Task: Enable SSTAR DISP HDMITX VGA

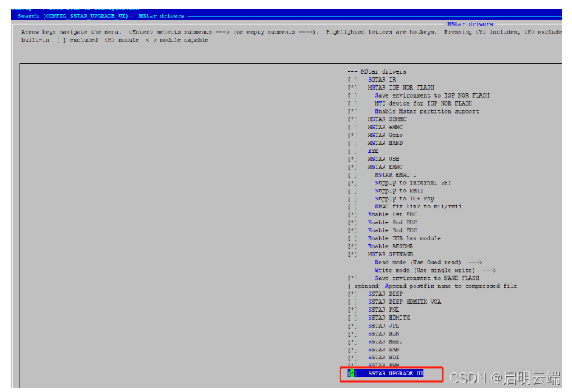Action: click(353, 302)
